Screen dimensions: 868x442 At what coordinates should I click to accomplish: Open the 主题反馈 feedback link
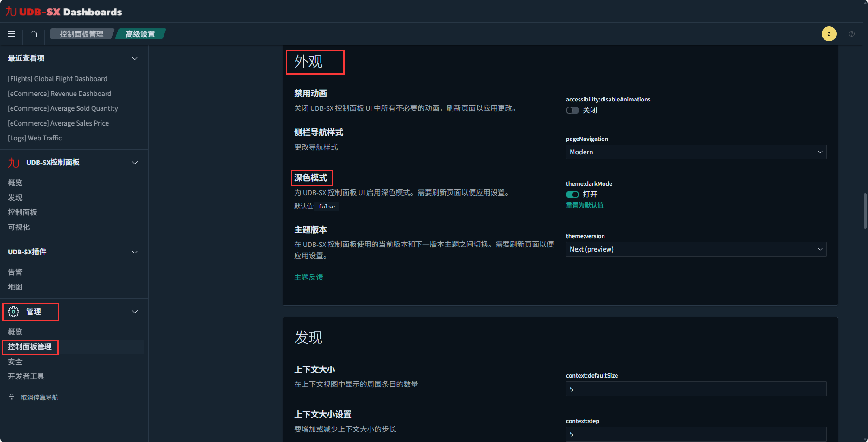coord(308,277)
